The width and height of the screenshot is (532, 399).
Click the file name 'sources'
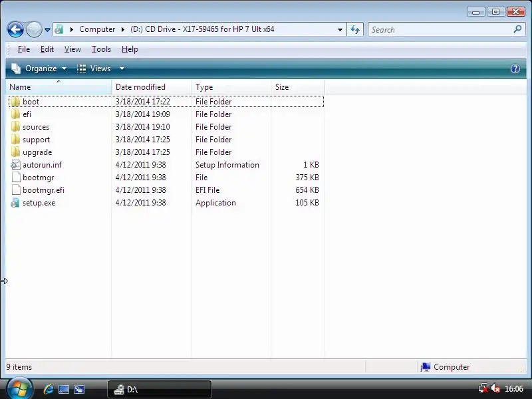36,127
